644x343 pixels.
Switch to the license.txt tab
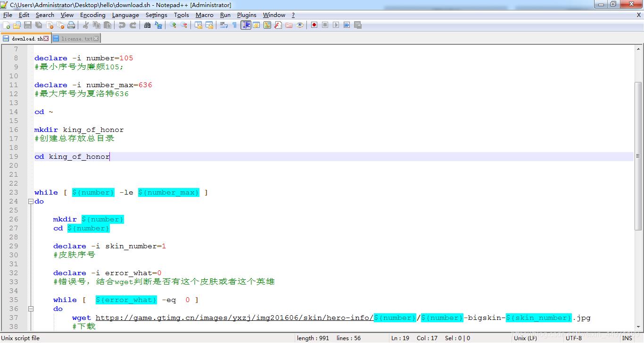click(74, 38)
